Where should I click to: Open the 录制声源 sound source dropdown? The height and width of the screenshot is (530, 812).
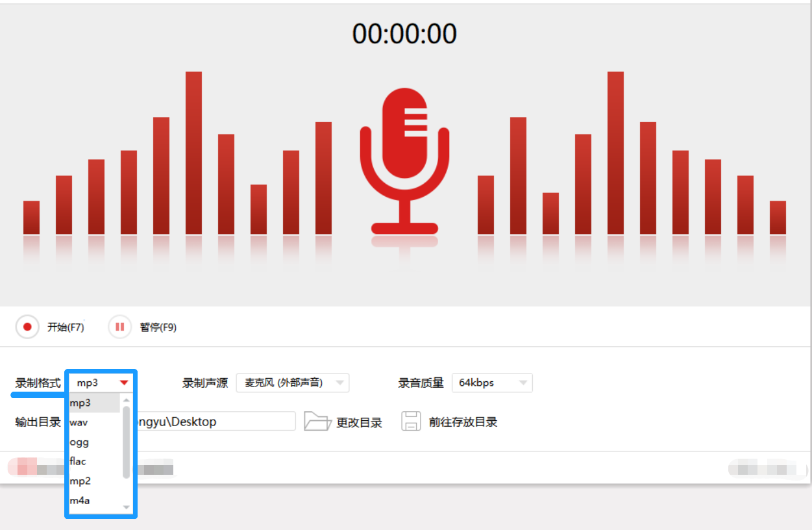click(x=339, y=383)
